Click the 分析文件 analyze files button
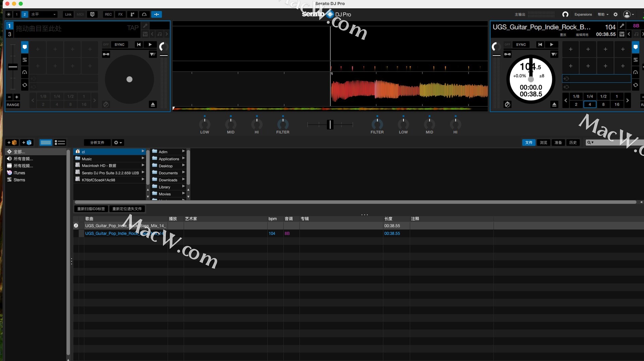Screen dimensions: 644x361 tap(97, 143)
